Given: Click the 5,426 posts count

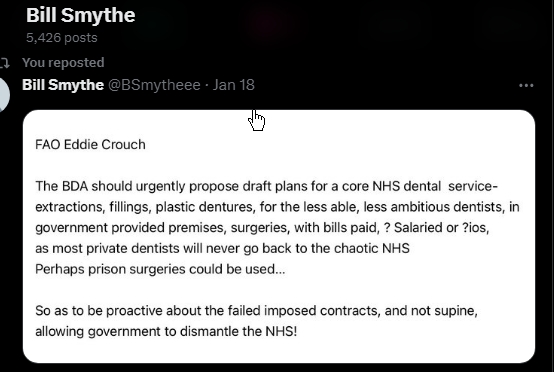Looking at the screenshot, I should tap(62, 37).
